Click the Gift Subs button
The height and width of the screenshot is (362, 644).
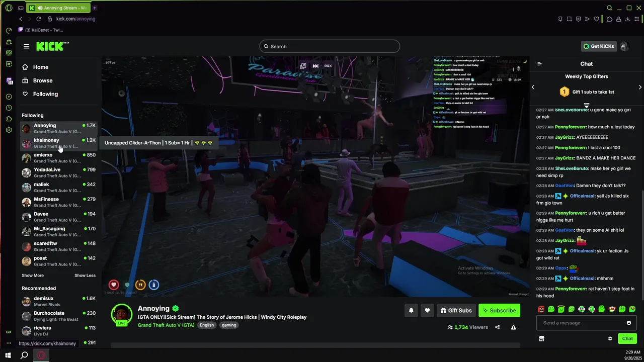[456, 311]
